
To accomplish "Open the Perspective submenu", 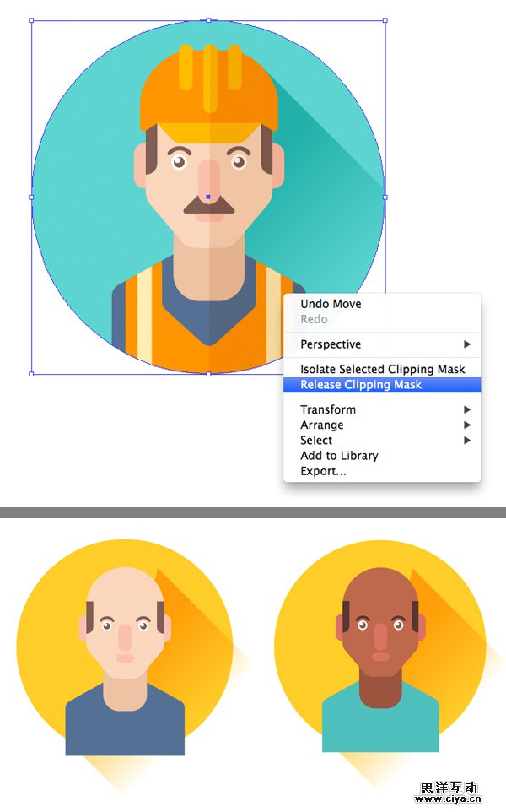I will tap(382, 344).
